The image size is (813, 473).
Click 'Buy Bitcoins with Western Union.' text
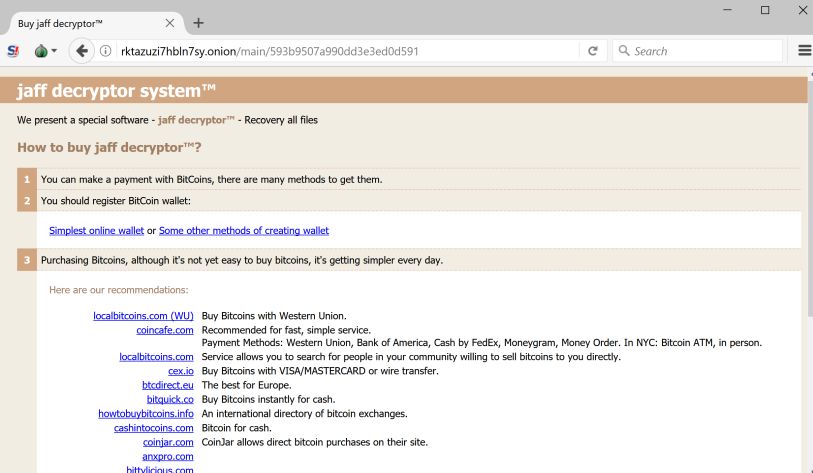click(274, 316)
